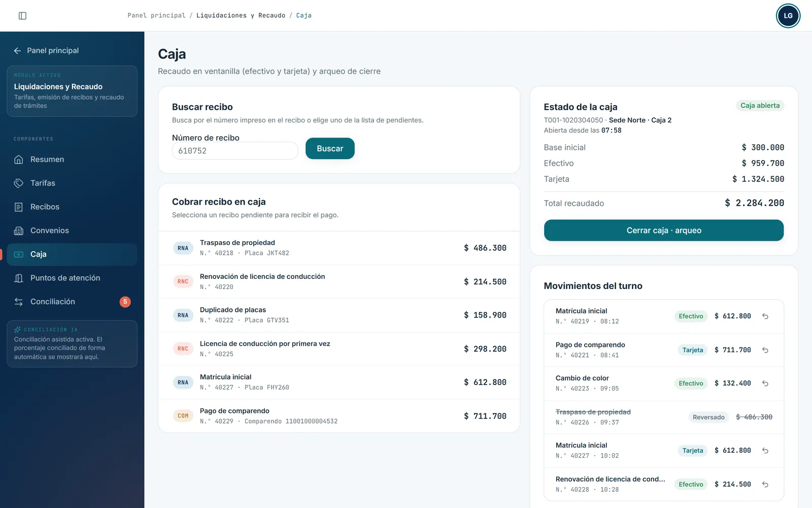Go to Tarifas in sidebar
Viewport: 812px width, 508px height.
pyautogui.click(x=72, y=183)
